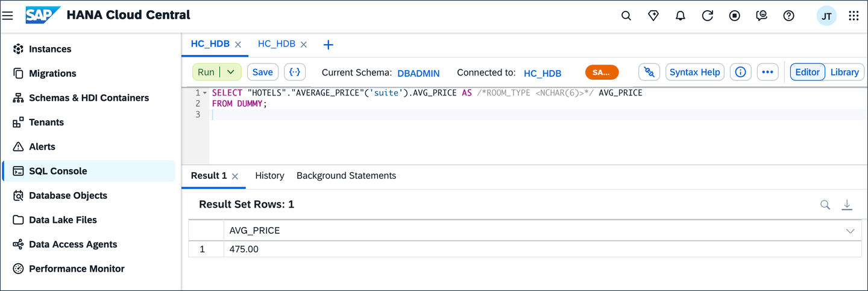This screenshot has height=291, width=868.
Task: Switch to the Editor view
Action: (807, 72)
